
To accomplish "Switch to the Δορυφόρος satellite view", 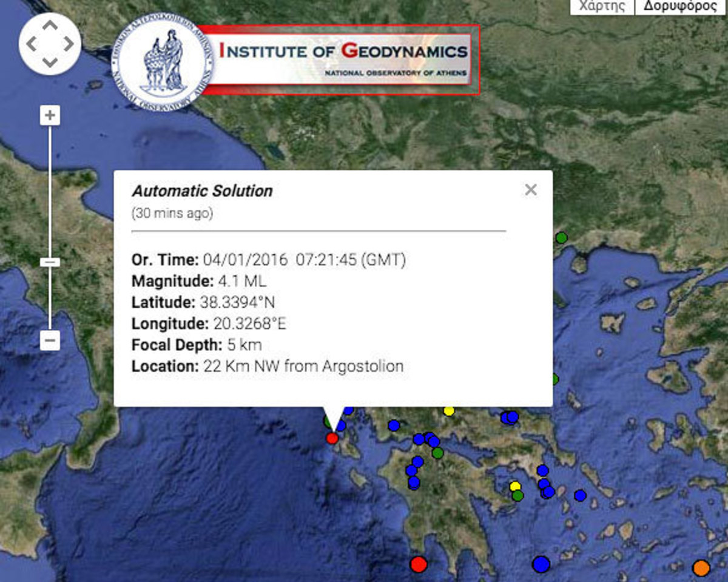I will click(680, 6).
